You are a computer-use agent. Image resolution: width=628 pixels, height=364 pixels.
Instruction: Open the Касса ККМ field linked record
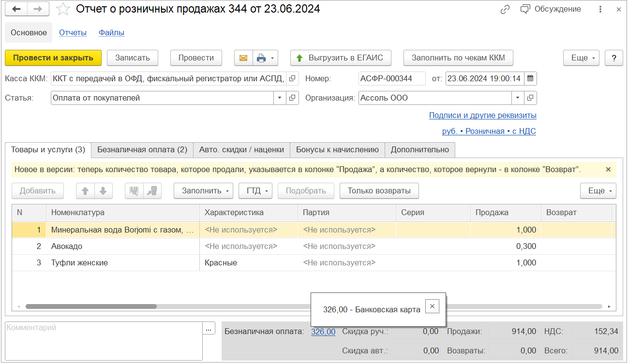tap(292, 78)
